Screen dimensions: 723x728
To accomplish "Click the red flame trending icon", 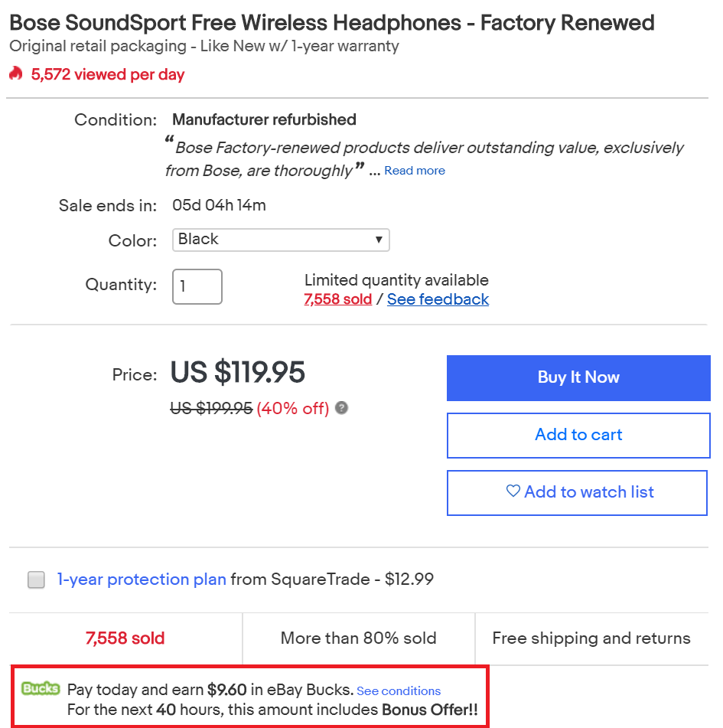I will [16, 73].
